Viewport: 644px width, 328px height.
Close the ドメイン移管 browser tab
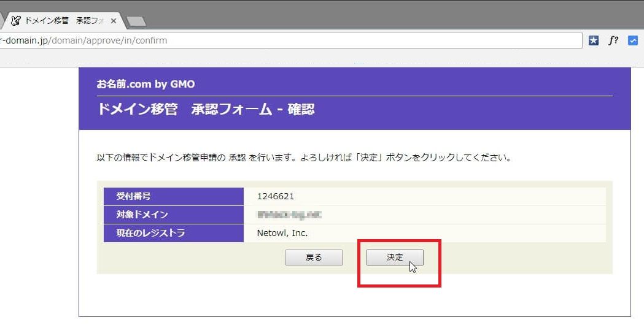tap(114, 20)
